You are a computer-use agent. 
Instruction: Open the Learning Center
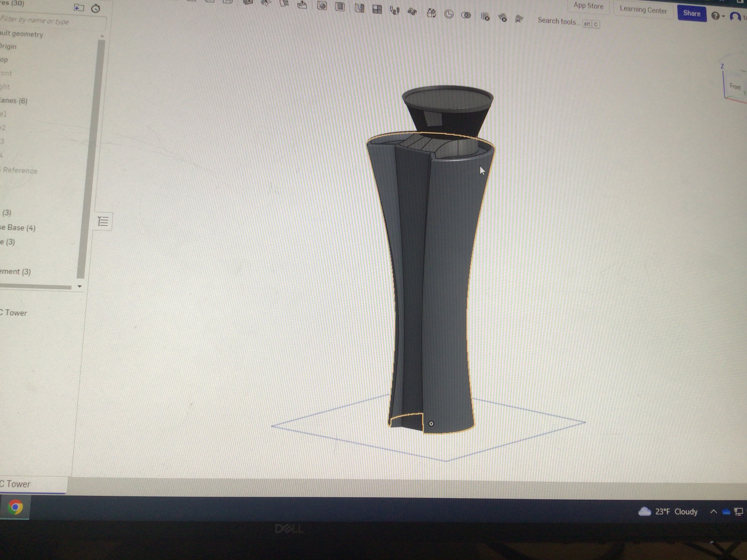point(643,10)
